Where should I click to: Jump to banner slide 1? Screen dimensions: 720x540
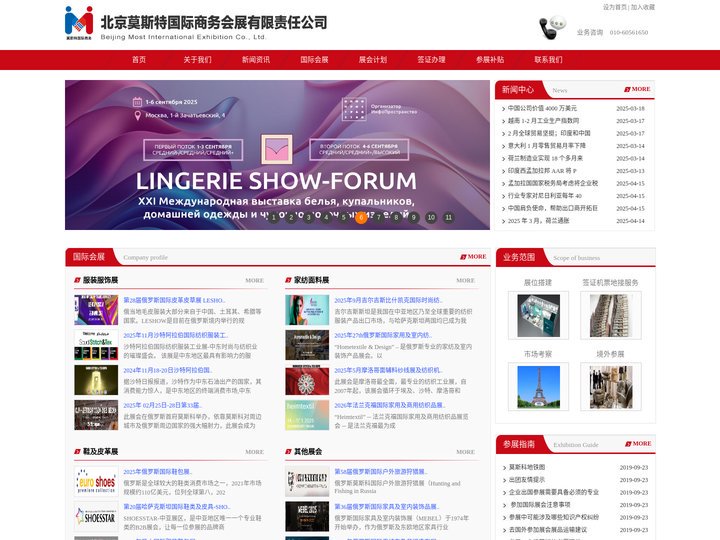click(274, 218)
